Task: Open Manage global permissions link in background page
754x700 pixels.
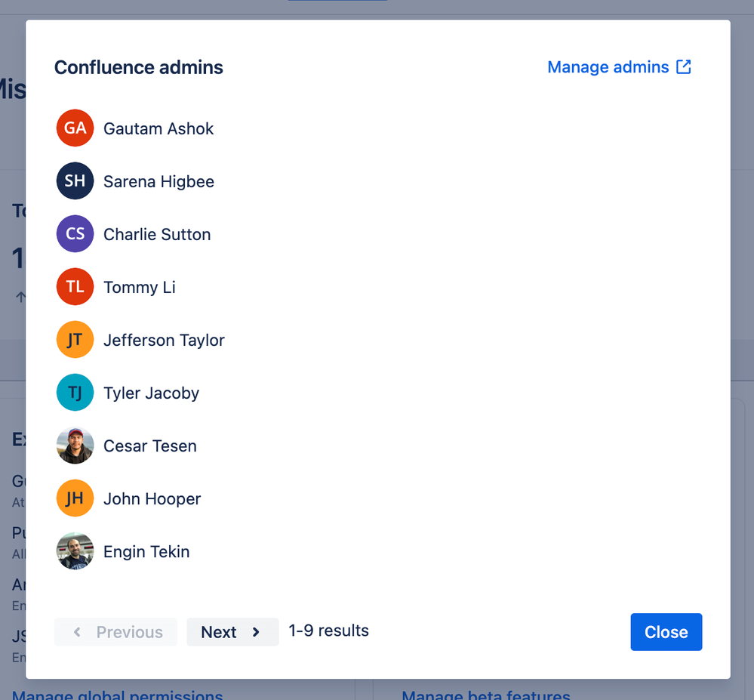Action: (117, 694)
